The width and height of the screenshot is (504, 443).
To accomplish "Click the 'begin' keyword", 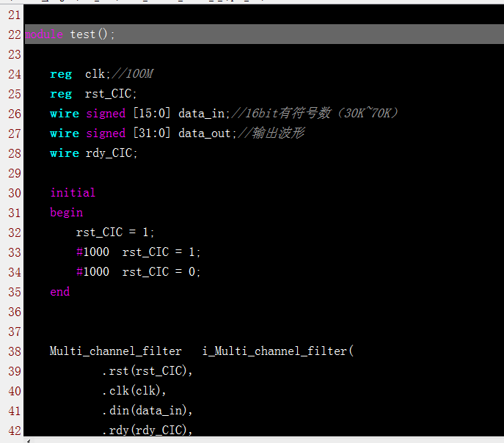I will [x=66, y=213].
